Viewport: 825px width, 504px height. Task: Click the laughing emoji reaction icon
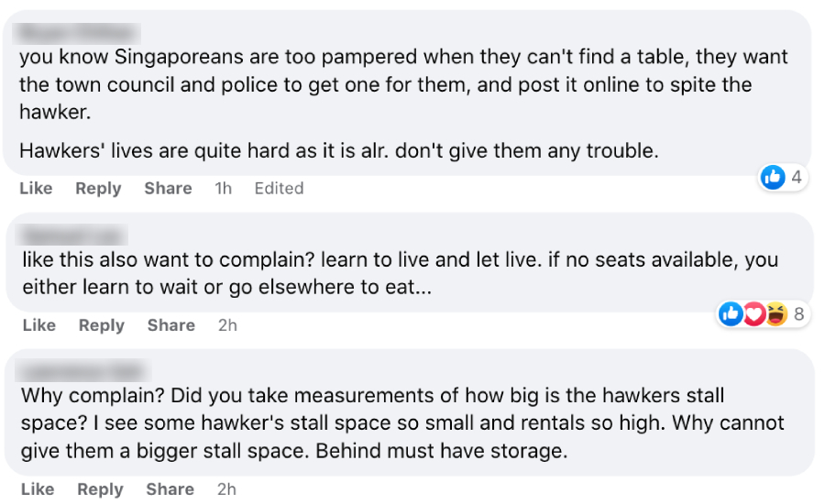[775, 314]
